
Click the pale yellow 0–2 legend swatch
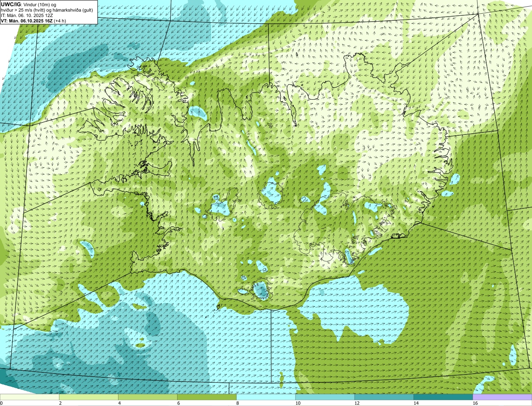pos(30,397)
